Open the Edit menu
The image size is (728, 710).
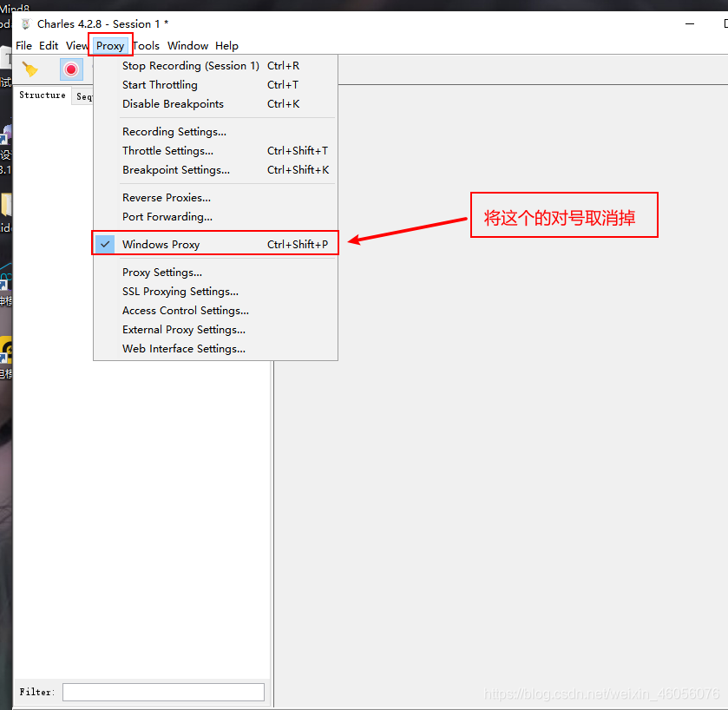tap(49, 45)
